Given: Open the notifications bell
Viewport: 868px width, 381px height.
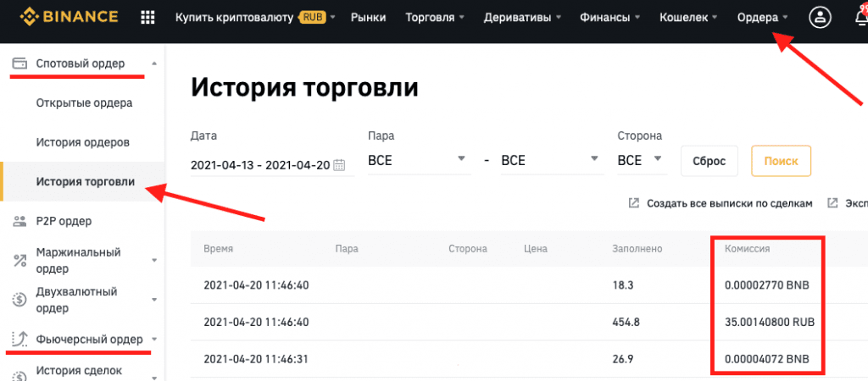Looking at the screenshot, I should click(860, 17).
